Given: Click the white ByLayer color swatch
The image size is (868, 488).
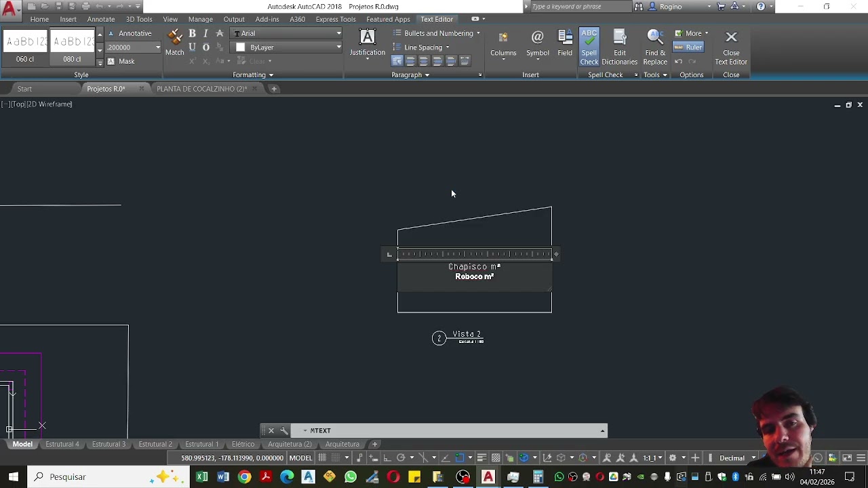Looking at the screenshot, I should click(x=240, y=47).
